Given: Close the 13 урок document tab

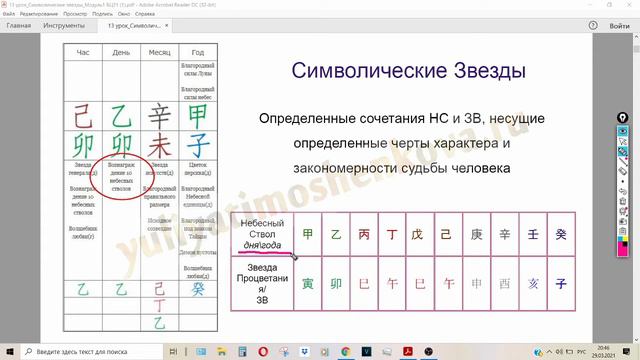Looking at the screenshot, I should click(x=167, y=25).
